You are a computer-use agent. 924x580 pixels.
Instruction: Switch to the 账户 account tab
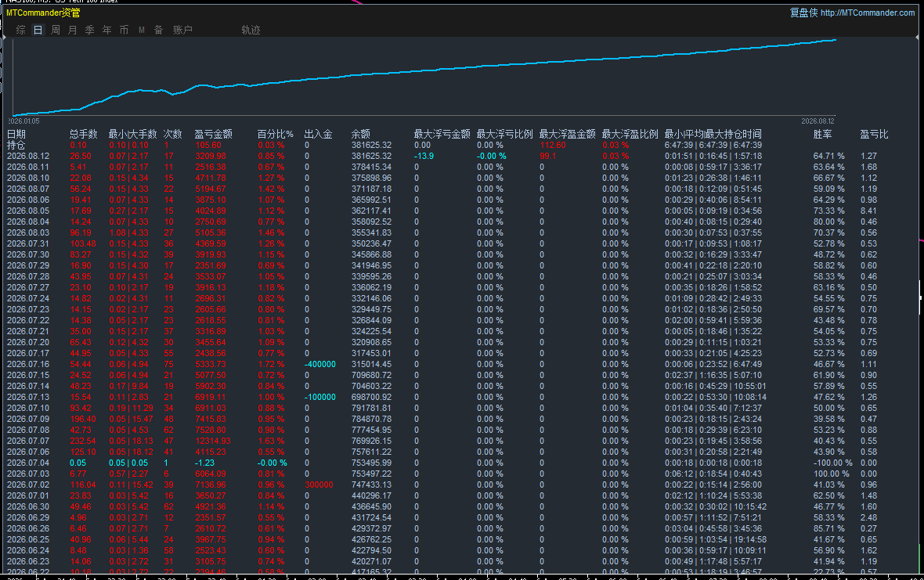[x=182, y=30]
